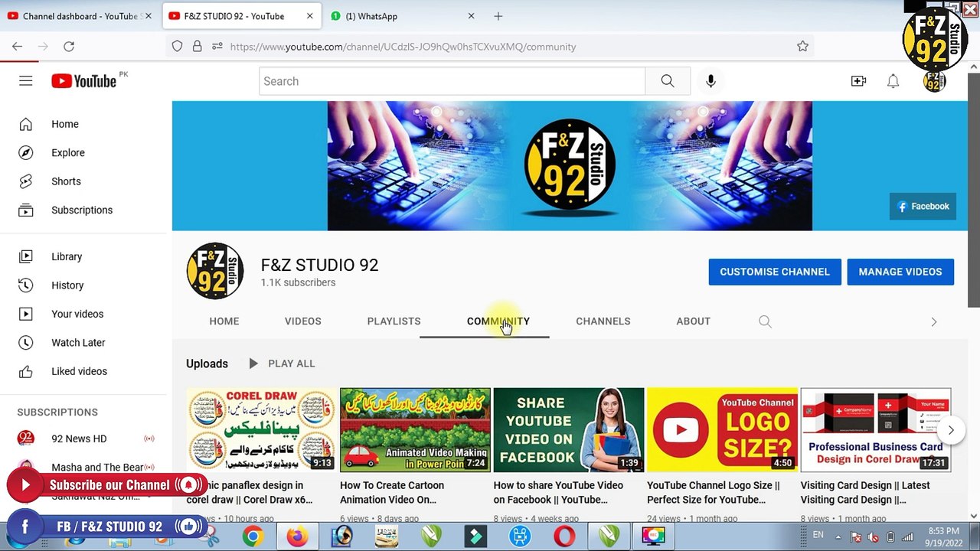The height and width of the screenshot is (551, 980).
Task: Open the YouTube Channel Logo Size thumbnail
Action: (722, 430)
